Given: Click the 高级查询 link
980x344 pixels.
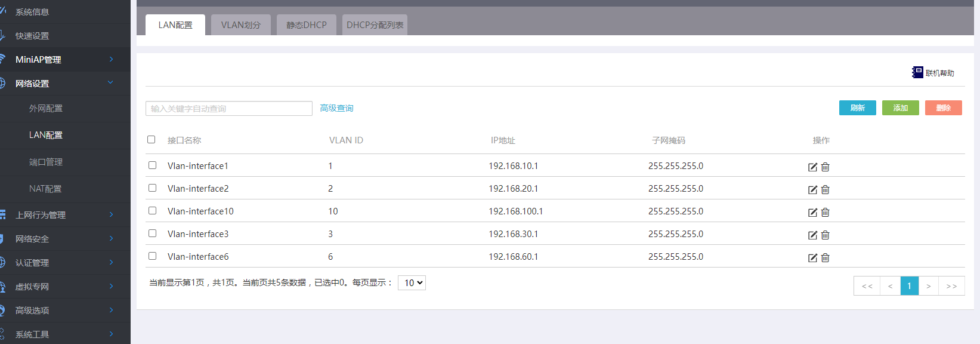Looking at the screenshot, I should [x=336, y=108].
